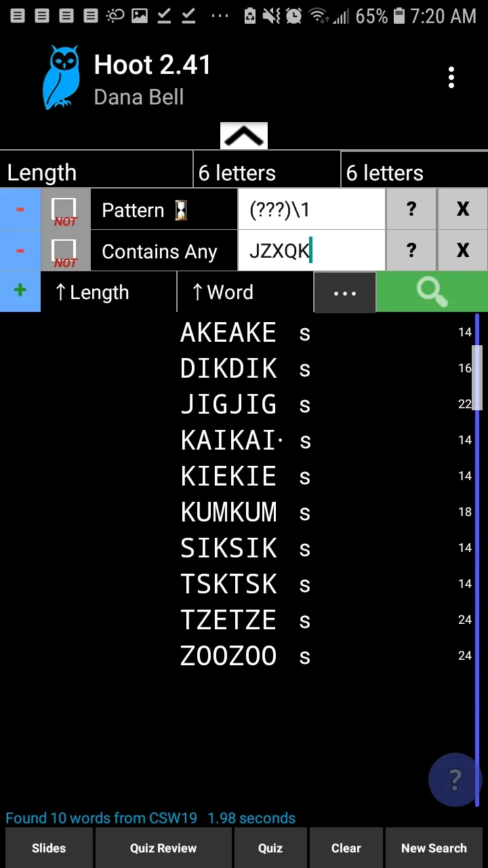Select the word ZOOZOO

pos(228,656)
